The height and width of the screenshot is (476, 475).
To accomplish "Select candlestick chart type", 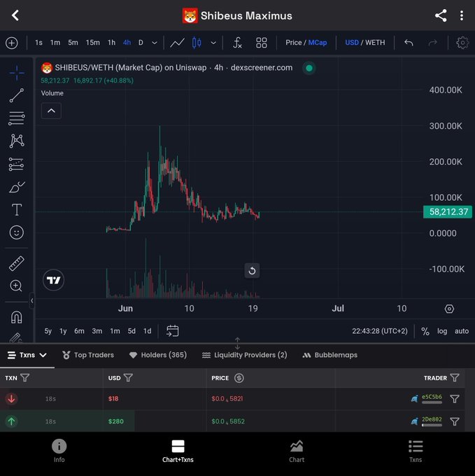I will (x=197, y=43).
